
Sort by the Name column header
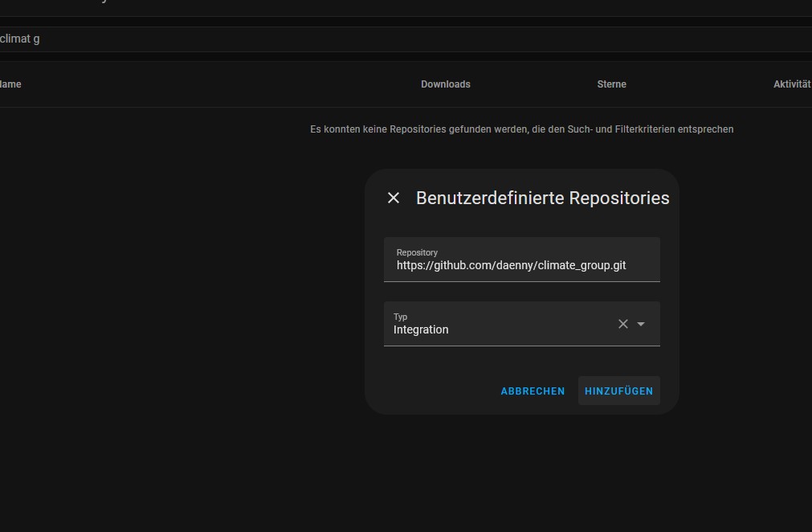pos(10,84)
